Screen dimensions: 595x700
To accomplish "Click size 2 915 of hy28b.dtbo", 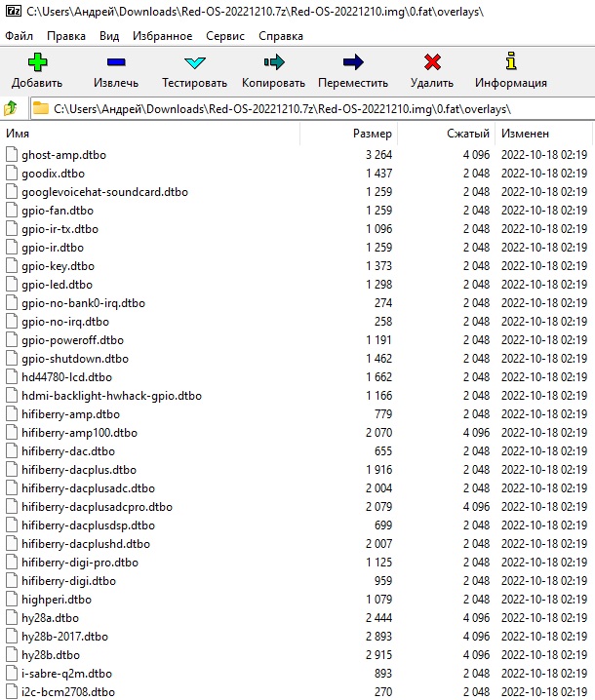I will coord(378,655).
